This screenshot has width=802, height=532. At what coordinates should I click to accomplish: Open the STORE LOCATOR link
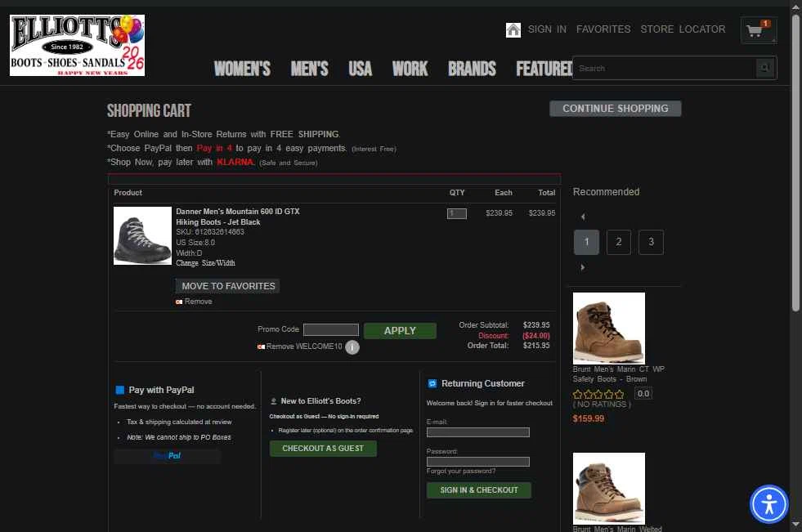pos(683,29)
